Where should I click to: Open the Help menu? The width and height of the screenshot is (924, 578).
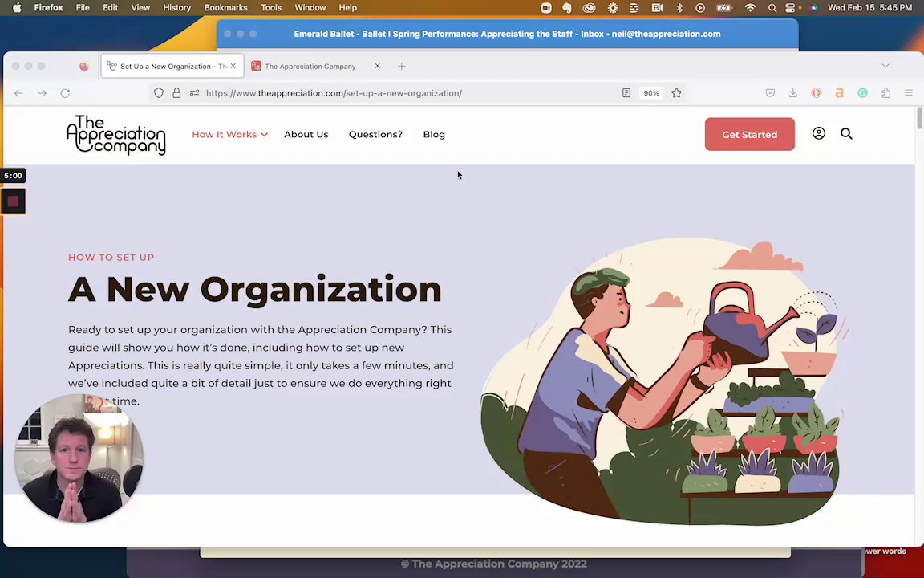pyautogui.click(x=347, y=8)
